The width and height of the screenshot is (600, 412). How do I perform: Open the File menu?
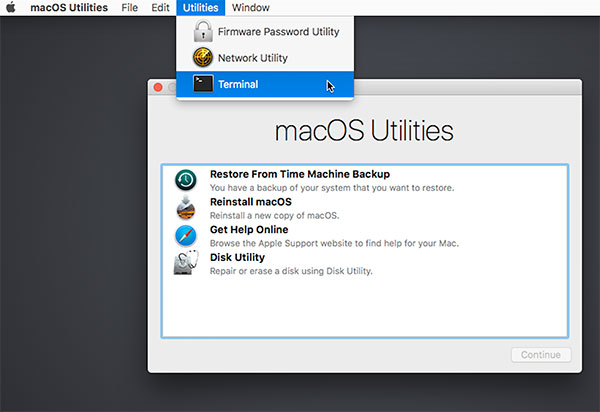click(129, 8)
